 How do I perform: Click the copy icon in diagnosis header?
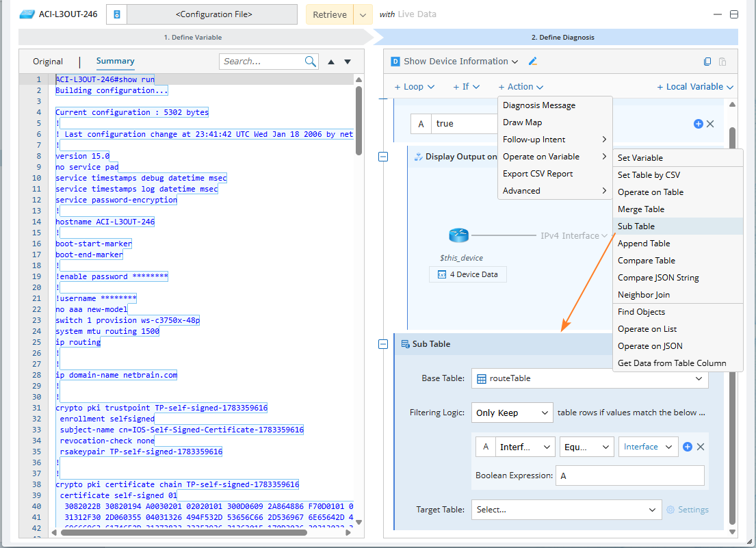[x=707, y=62]
